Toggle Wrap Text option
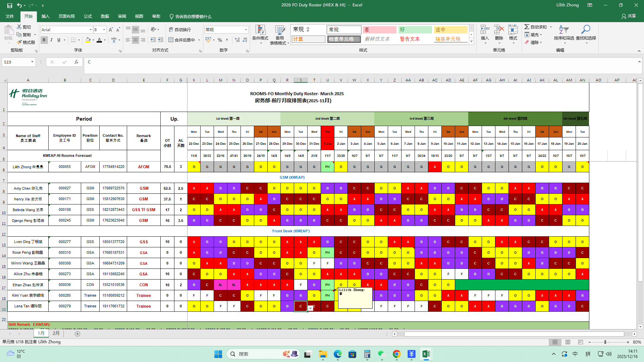644x362 pixels. [180, 29]
